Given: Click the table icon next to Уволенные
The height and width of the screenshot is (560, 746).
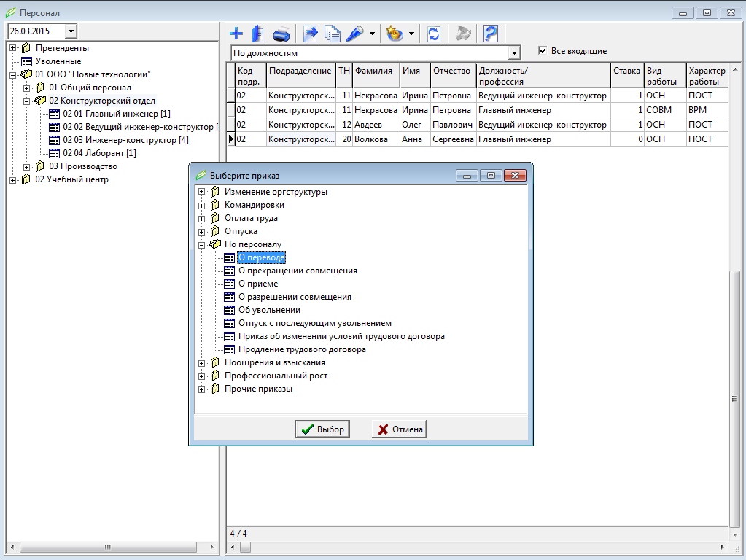Looking at the screenshot, I should 27,61.
